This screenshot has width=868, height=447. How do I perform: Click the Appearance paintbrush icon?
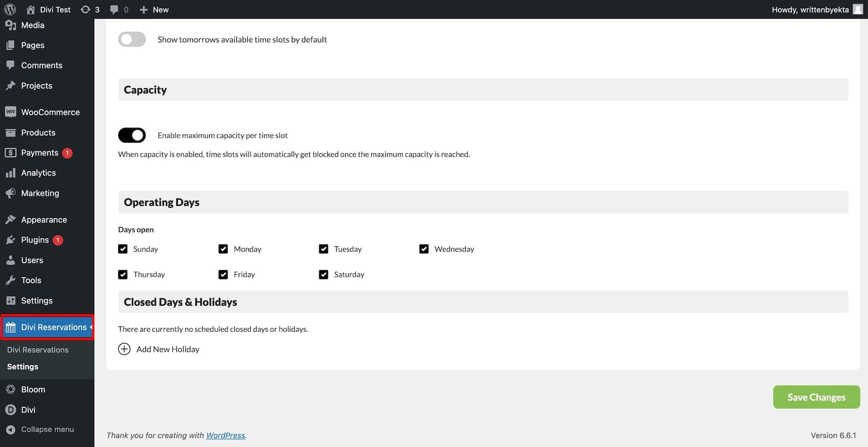pyautogui.click(x=11, y=219)
